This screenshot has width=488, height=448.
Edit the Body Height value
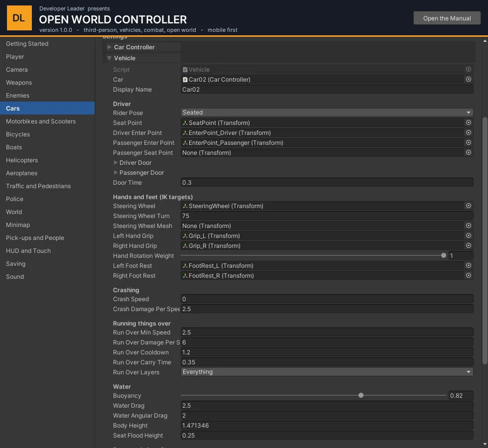click(327, 425)
